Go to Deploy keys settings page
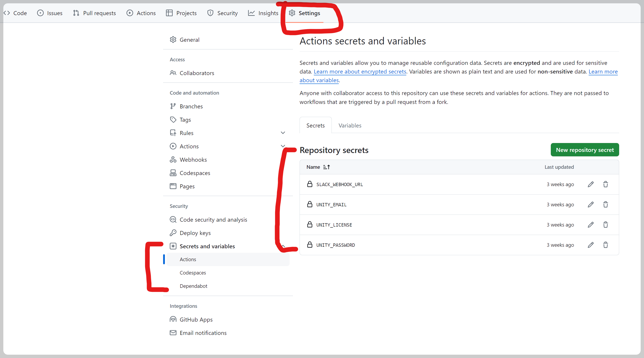 point(195,233)
